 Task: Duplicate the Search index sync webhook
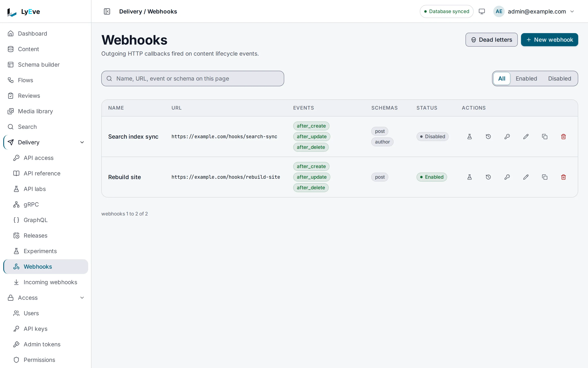pos(545,137)
